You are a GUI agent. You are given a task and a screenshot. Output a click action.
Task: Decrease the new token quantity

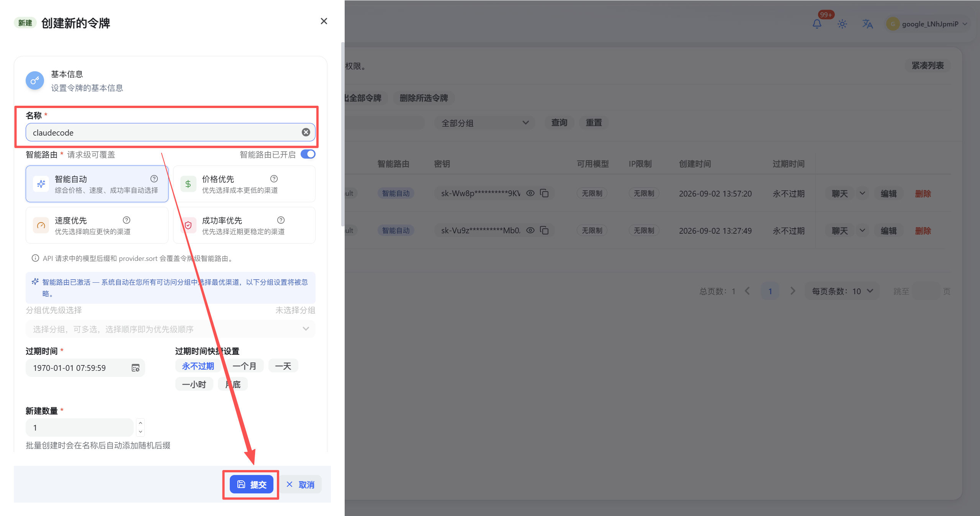(141, 432)
